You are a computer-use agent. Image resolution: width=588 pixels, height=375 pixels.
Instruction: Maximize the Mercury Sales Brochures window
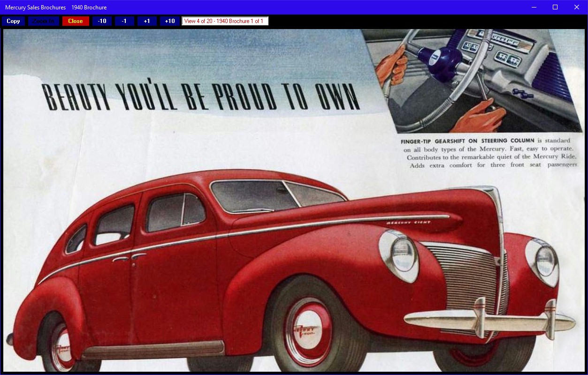tap(555, 7)
